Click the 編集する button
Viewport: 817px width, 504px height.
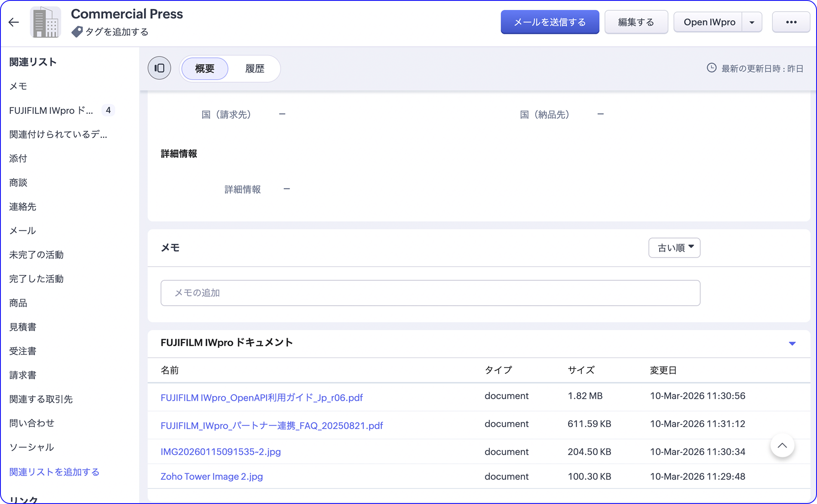(x=636, y=22)
